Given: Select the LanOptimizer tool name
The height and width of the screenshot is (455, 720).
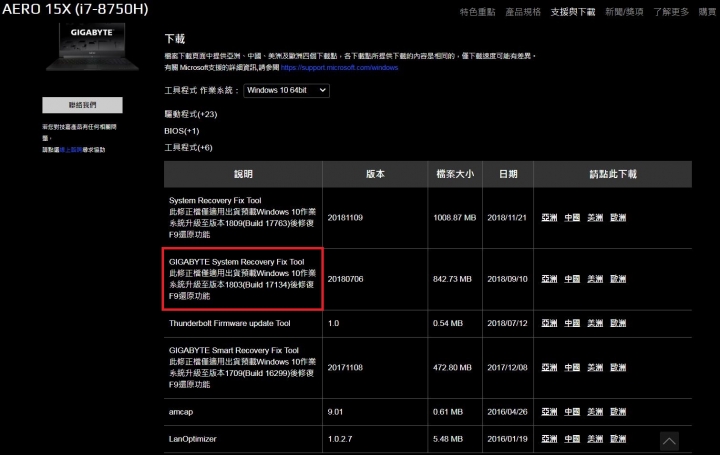Looking at the screenshot, I should 192,439.
